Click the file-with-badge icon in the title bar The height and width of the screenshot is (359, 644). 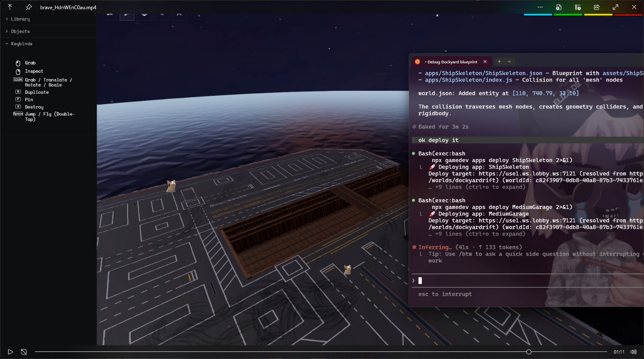click(559, 7)
